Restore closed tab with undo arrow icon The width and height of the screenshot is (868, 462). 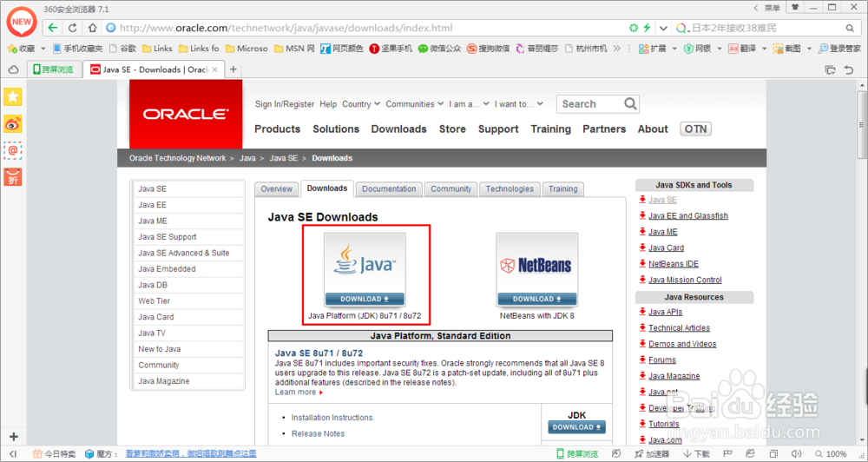tap(849, 69)
